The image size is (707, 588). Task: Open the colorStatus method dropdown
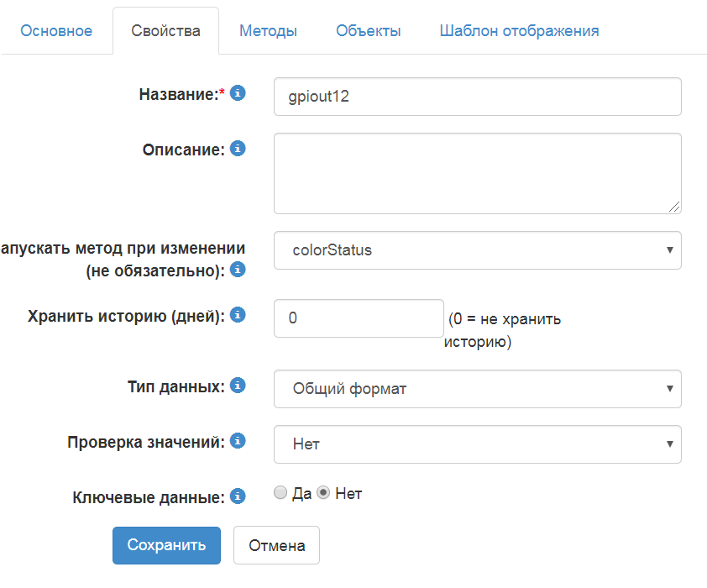[476, 249]
